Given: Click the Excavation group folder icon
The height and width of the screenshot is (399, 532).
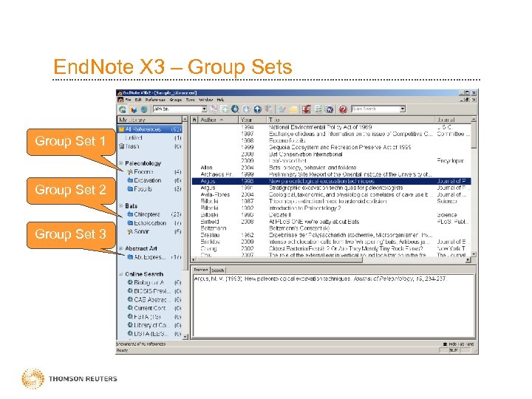Looking at the screenshot, I should [130, 180].
